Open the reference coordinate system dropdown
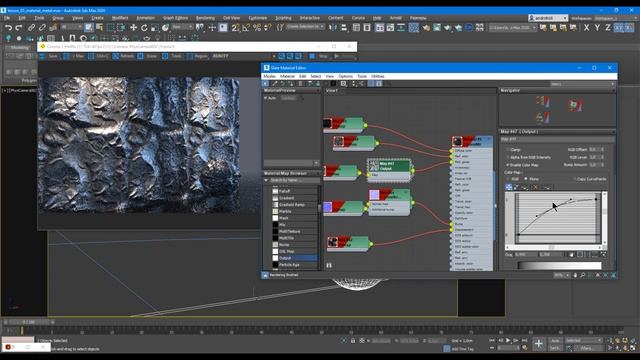Viewport: 640px width, 360px height. [x=182, y=27]
